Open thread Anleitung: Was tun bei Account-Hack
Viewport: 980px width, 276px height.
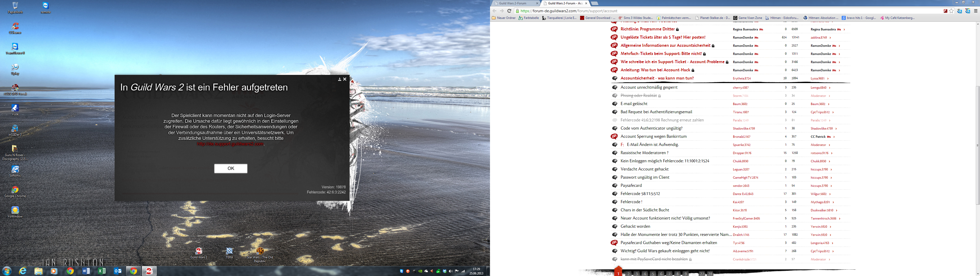[x=655, y=70]
